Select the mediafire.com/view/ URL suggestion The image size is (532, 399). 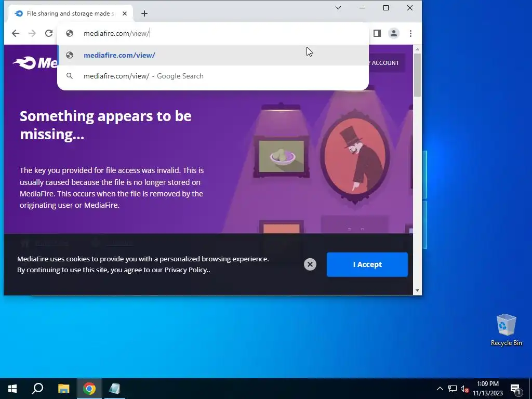click(x=213, y=55)
